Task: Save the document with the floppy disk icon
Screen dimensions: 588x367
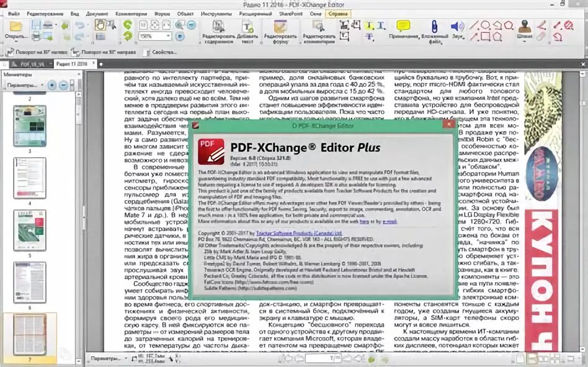Action: (x=36, y=25)
